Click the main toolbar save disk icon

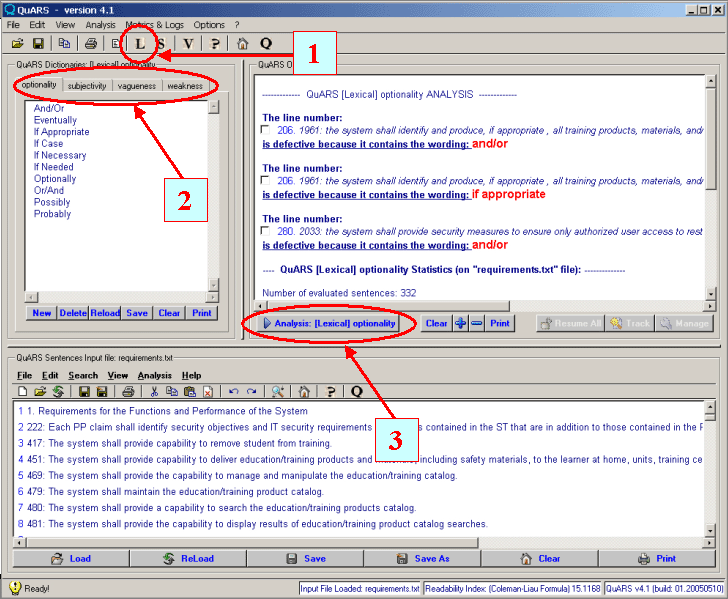pyautogui.click(x=38, y=44)
